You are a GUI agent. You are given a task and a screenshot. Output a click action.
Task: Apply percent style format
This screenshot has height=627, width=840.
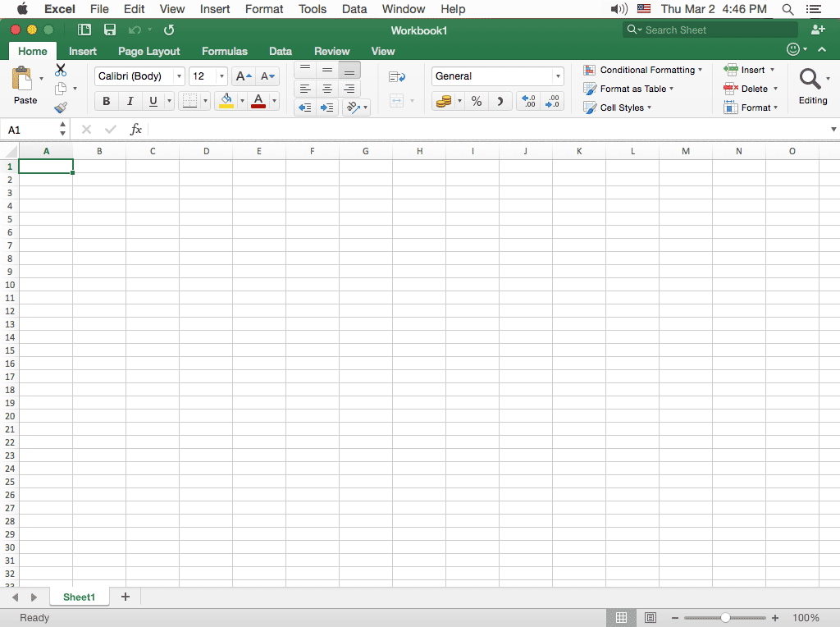tap(477, 101)
